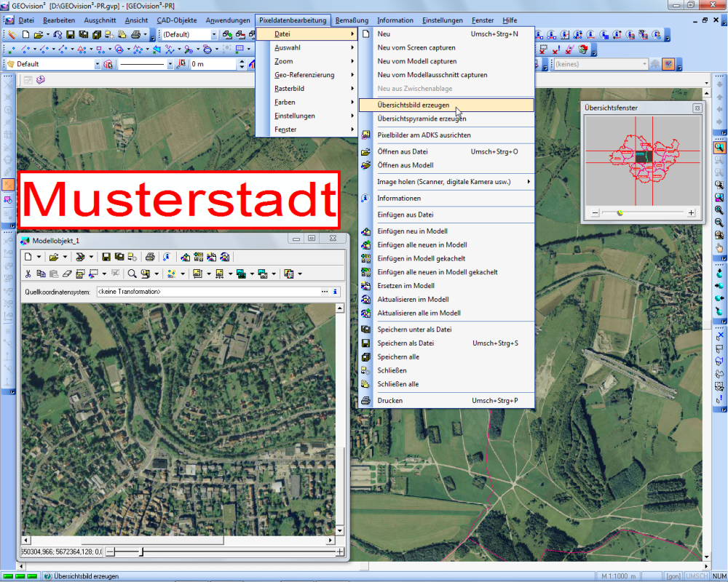Click the scanner image icon in Modellobjekt_1
This screenshot has height=582, width=728.
80,257
